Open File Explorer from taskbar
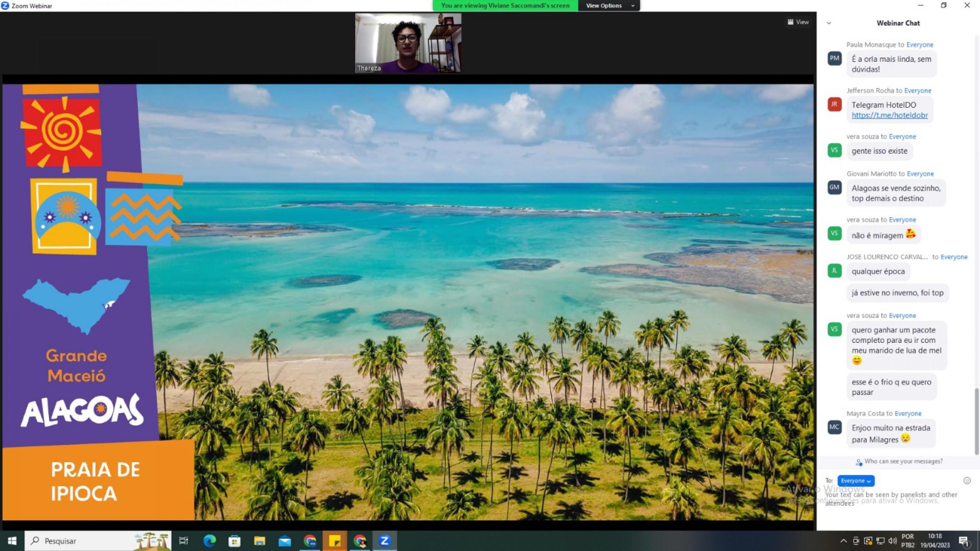Viewport: 980px width, 551px height. coord(260,541)
